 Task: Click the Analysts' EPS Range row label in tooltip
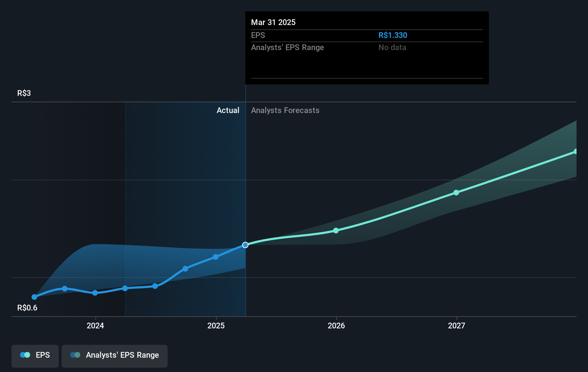pos(287,47)
